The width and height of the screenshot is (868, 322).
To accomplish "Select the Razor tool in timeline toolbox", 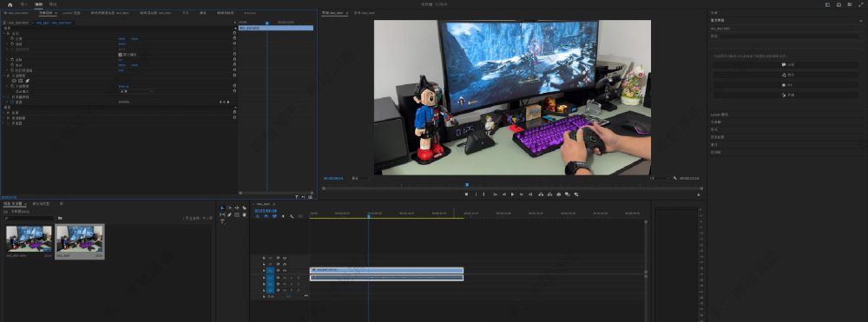I will (244, 208).
